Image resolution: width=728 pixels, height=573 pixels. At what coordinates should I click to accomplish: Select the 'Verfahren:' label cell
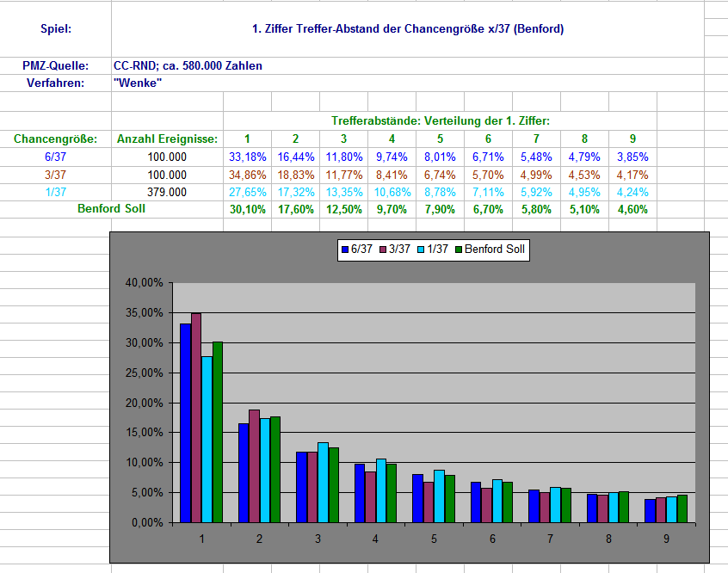click(56, 83)
